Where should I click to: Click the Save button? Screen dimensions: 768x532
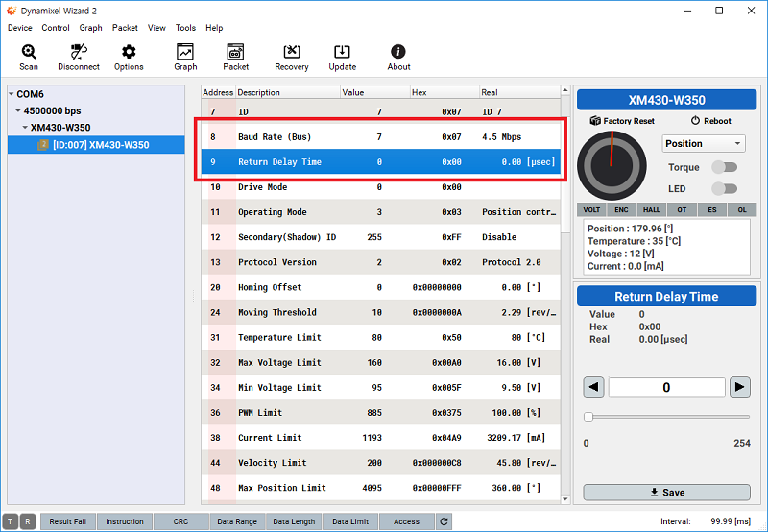pos(666,493)
